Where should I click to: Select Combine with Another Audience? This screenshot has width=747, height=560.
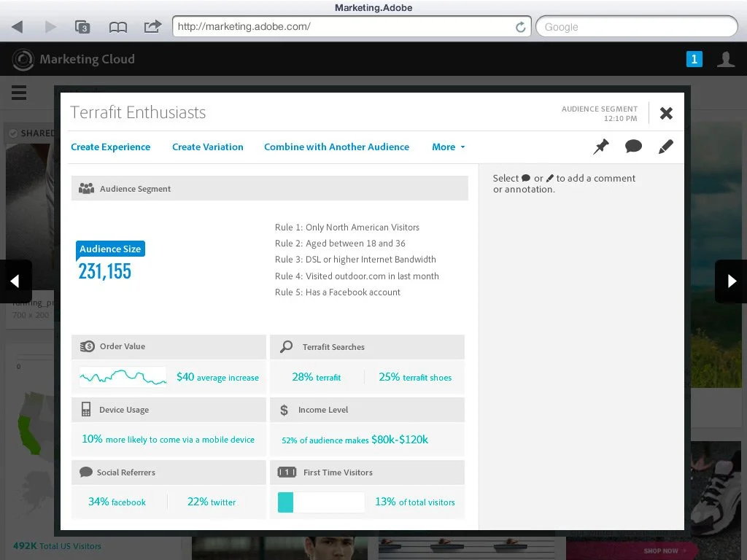coord(336,147)
